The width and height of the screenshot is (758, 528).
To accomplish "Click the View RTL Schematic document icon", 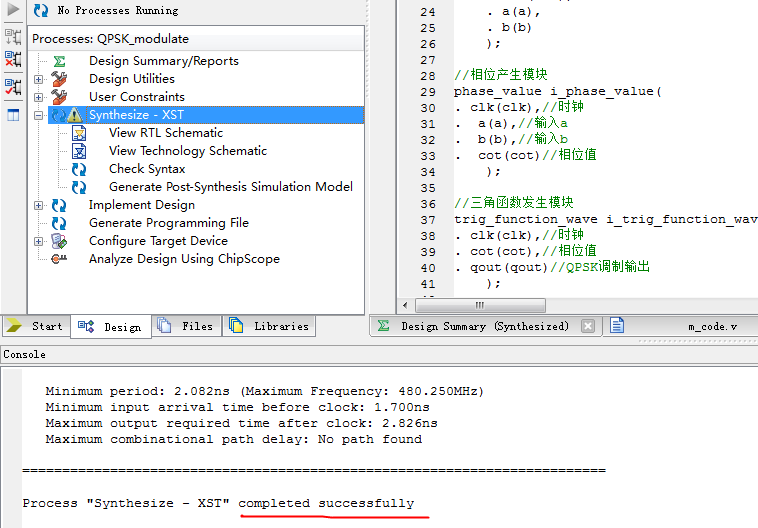I will click(79, 133).
